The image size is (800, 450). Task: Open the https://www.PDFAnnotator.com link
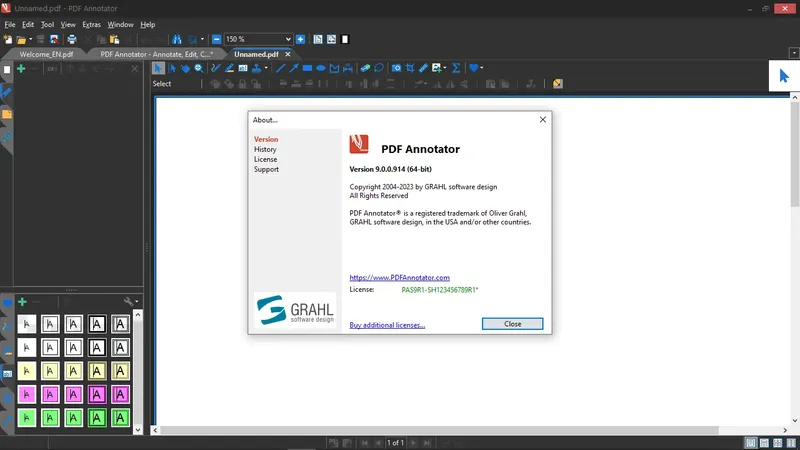pos(399,278)
